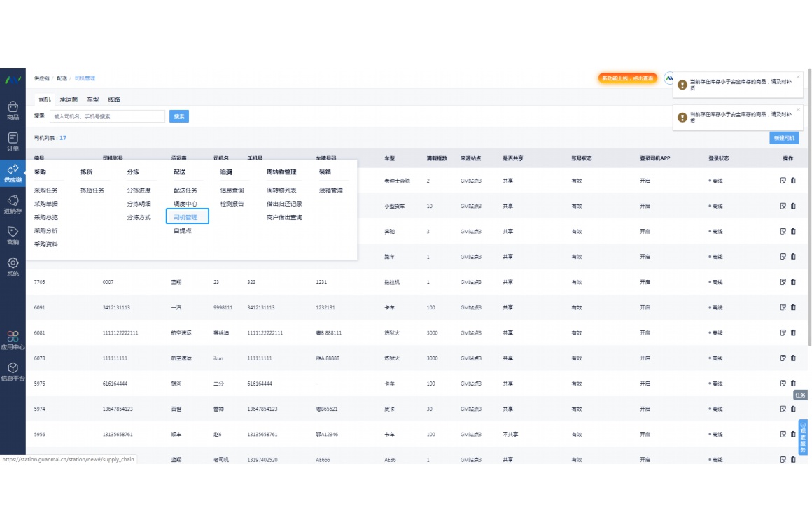
Task: Switch to the 车型 tab
Action: coord(93,99)
